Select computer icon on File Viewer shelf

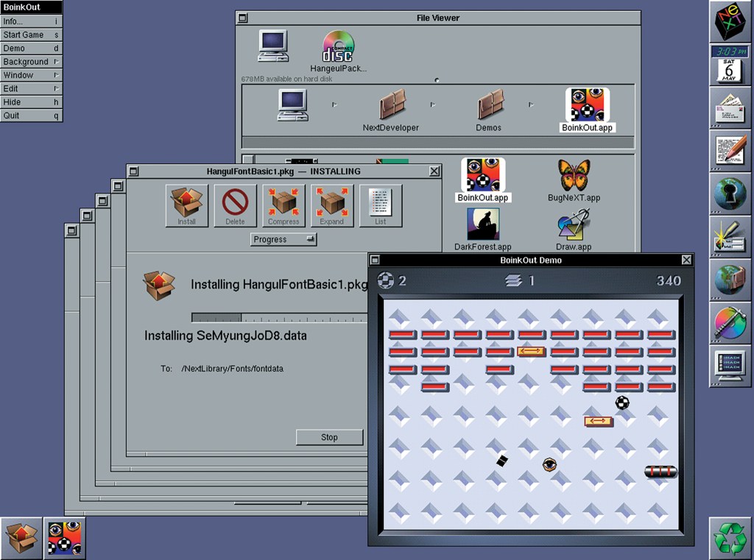click(x=273, y=46)
